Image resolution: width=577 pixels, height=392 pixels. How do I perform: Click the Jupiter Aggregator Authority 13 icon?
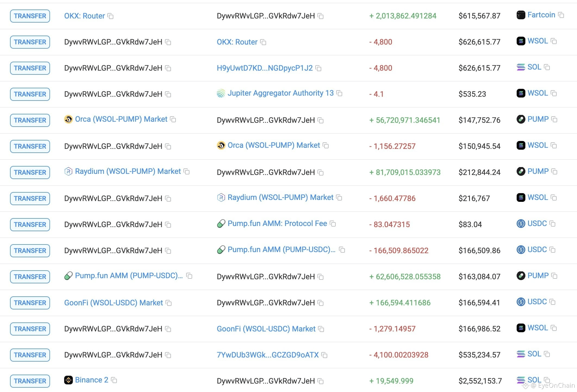(x=221, y=93)
